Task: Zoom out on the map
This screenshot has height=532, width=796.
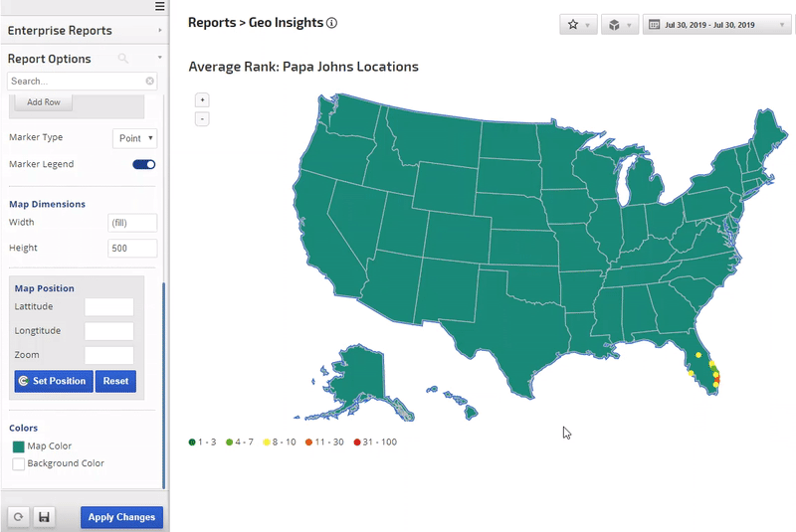Action: 202,119
